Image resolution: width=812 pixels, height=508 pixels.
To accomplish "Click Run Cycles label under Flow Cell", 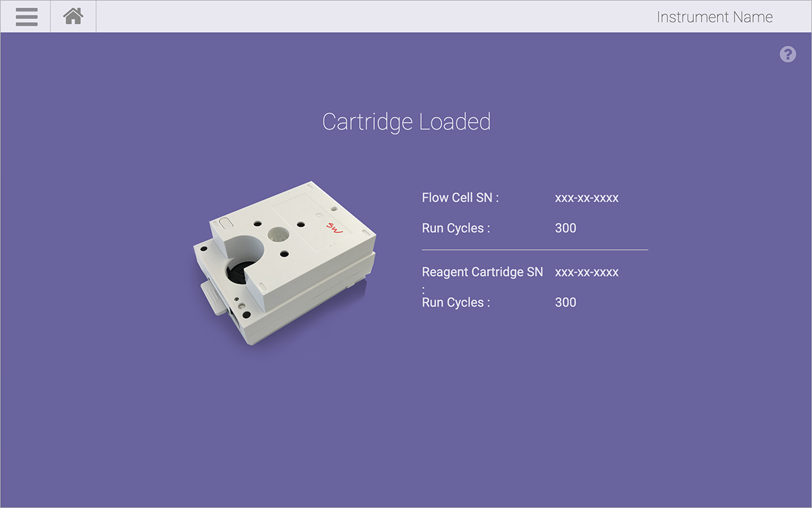I will [455, 228].
